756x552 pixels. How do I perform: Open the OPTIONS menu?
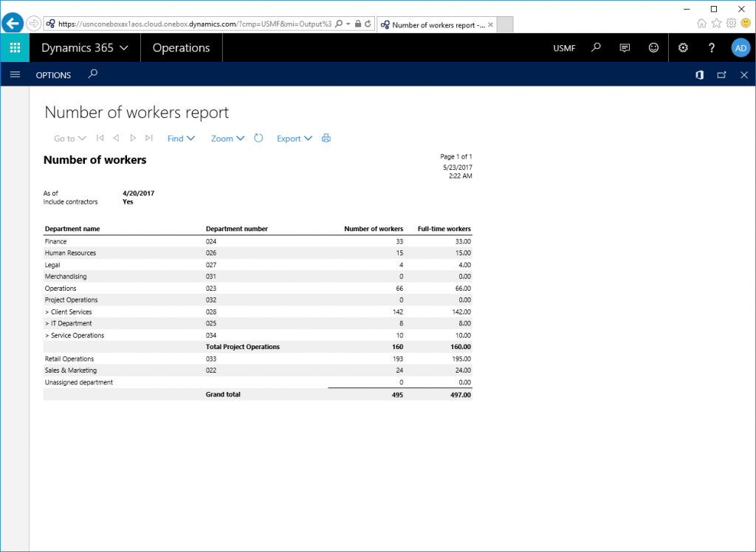point(53,75)
